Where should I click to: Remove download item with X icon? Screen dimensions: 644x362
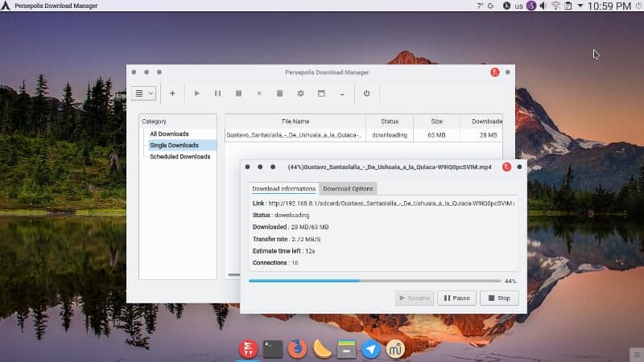coord(259,93)
